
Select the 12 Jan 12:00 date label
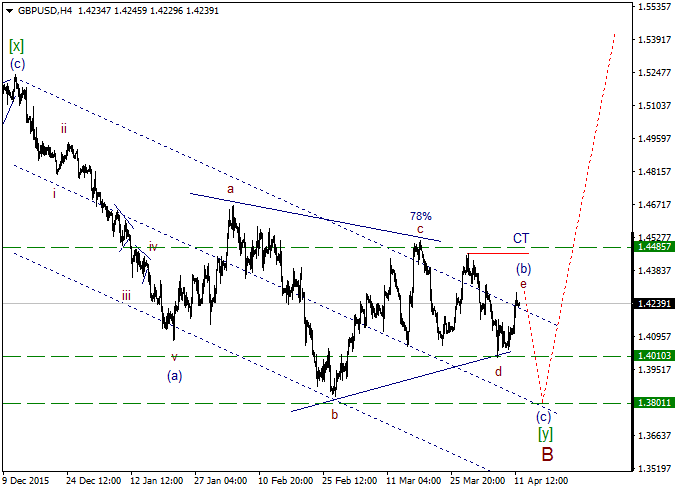157,480
